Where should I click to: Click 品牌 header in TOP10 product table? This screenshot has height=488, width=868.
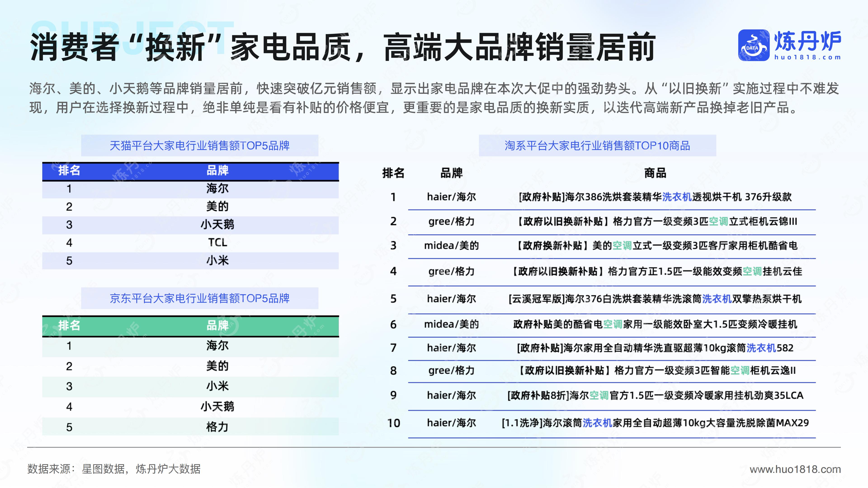[452, 173]
